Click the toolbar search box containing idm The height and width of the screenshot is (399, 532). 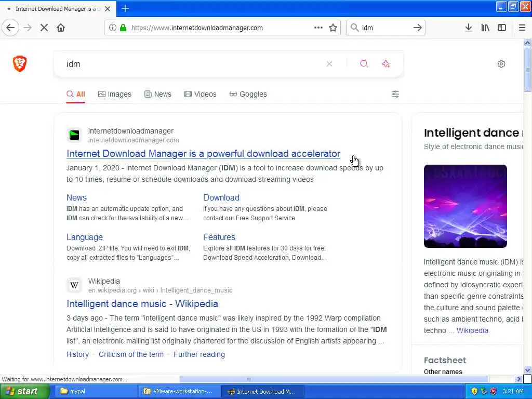tap(386, 28)
